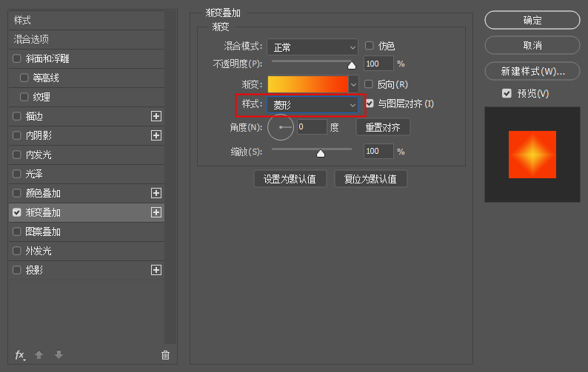Click the move effect down arrow

point(59,354)
